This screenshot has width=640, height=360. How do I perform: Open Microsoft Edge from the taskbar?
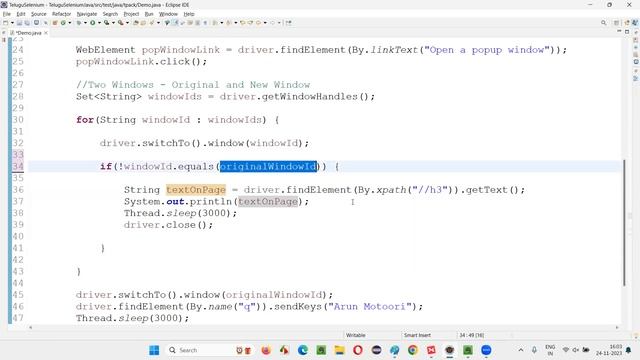pyautogui.click(x=302, y=350)
